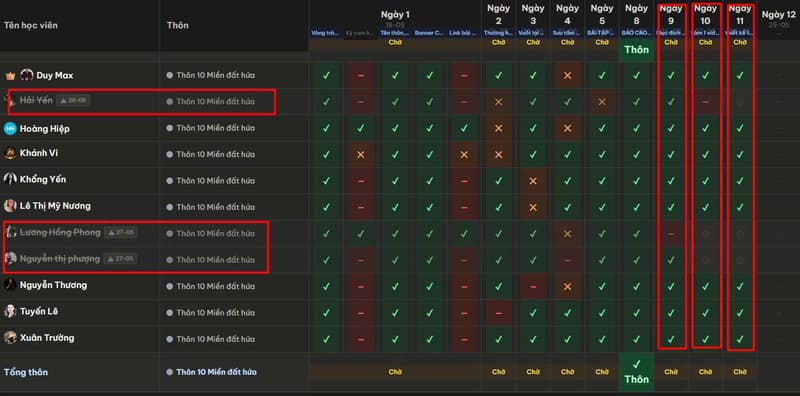Click Xuân Trường's avatar
Viewport: 800px width, 396px height.
(10, 338)
